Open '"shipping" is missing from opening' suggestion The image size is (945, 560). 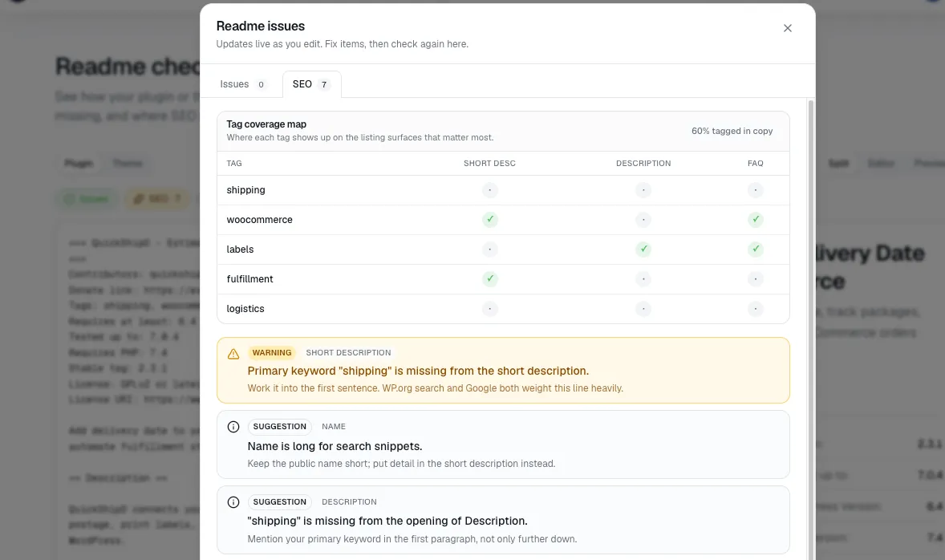[x=503, y=520]
